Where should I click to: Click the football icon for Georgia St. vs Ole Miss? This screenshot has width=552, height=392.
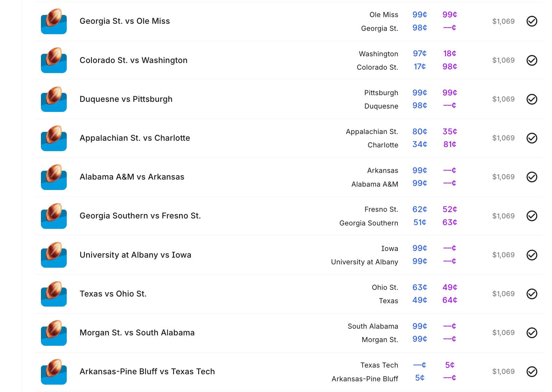(54, 21)
